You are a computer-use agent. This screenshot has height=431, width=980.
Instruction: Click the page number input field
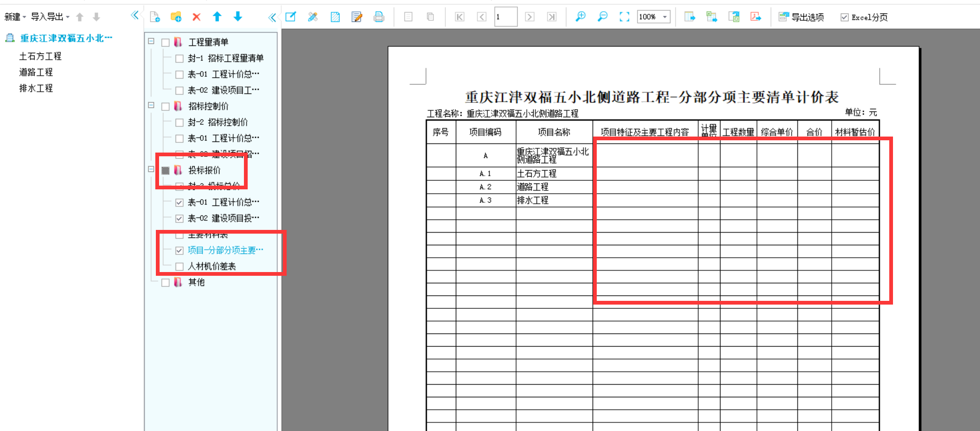[505, 17]
